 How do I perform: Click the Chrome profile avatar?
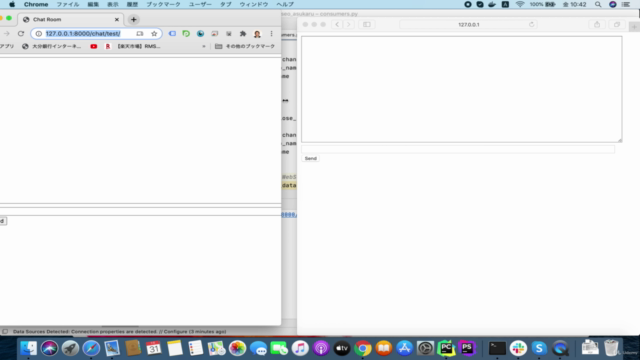click(257, 34)
